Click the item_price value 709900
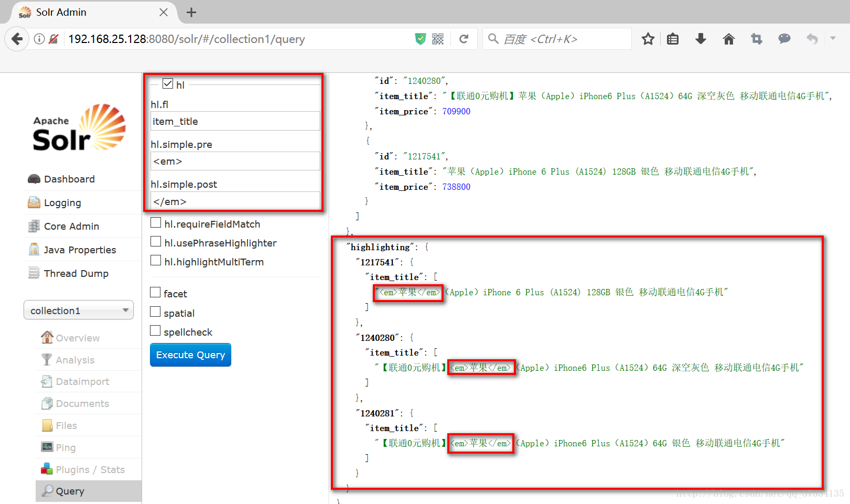Screen dimensions: 850x504 [x=456, y=111]
